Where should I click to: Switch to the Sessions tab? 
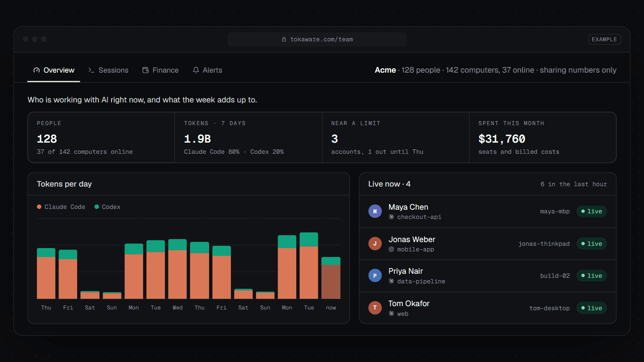click(108, 70)
